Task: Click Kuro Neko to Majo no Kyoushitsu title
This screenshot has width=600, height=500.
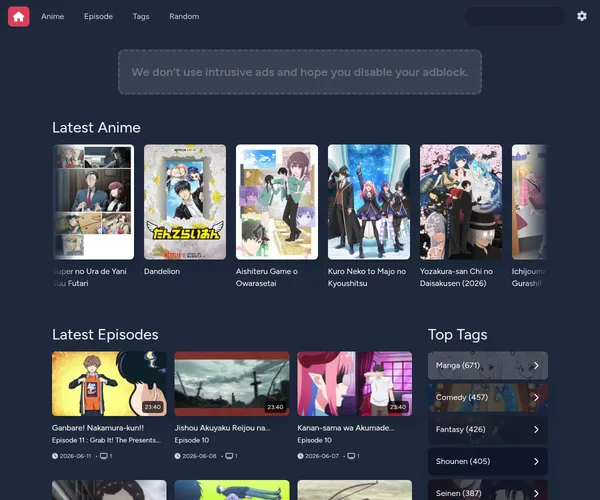Action: [367, 277]
